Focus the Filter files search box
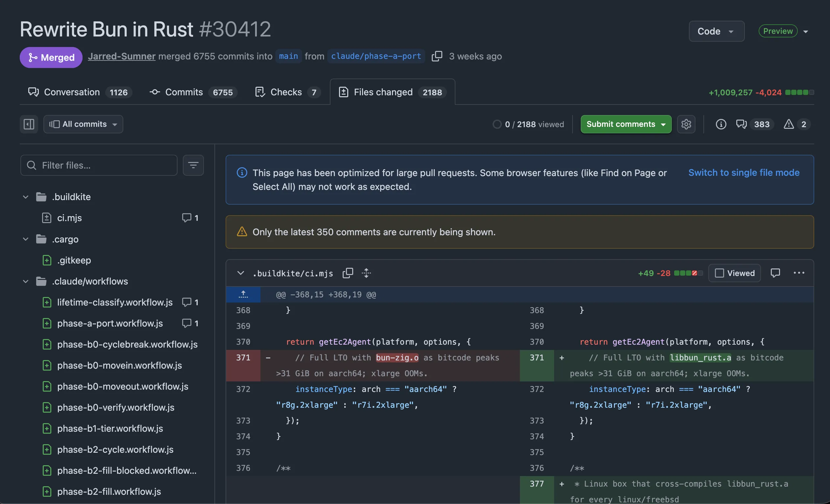Viewport: 830px width, 504px height. pos(99,165)
